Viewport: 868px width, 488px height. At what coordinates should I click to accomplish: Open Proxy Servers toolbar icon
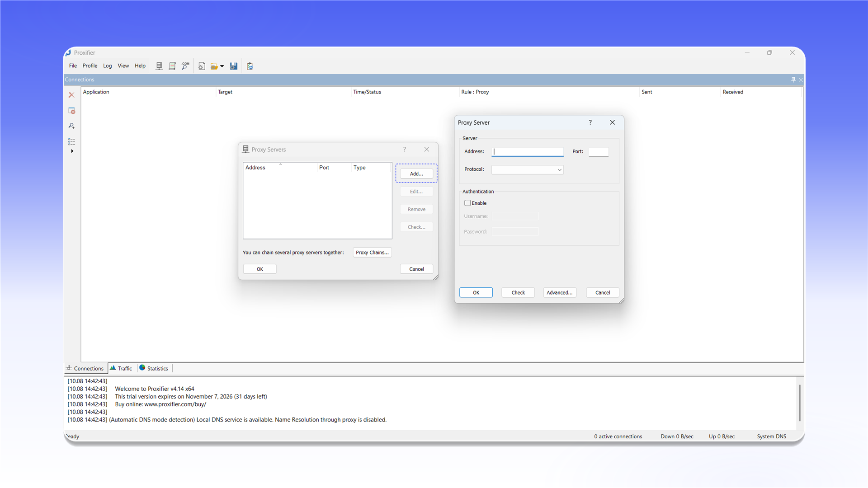click(x=159, y=66)
